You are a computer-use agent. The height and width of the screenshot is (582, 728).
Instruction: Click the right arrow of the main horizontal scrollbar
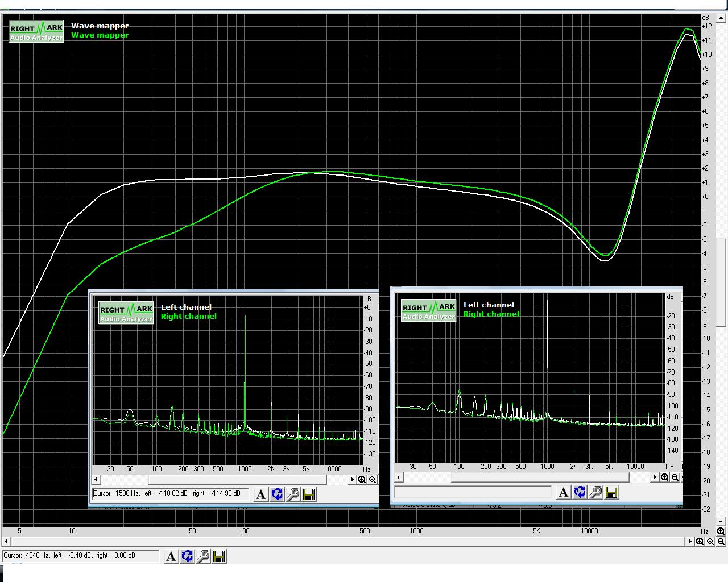pyautogui.click(x=690, y=541)
